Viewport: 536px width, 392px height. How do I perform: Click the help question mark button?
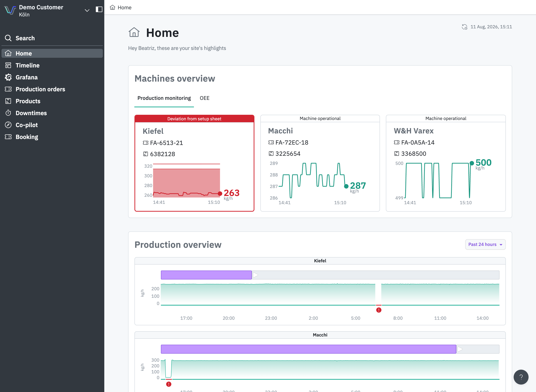pyautogui.click(x=521, y=377)
